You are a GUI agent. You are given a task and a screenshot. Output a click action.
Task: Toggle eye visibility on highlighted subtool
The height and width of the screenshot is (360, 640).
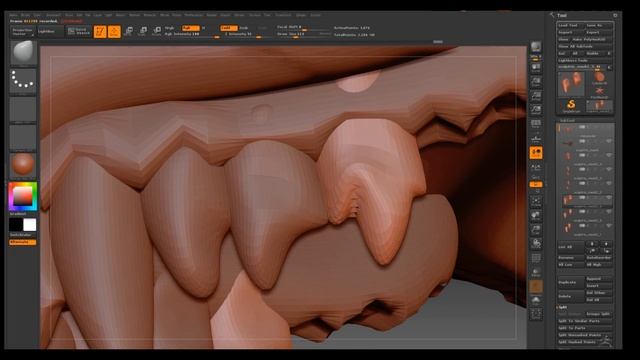(609, 198)
